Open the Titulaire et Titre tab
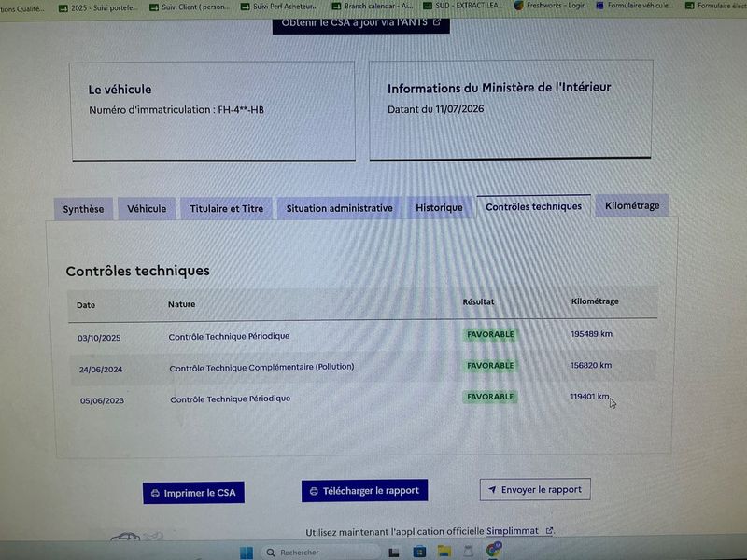 pyautogui.click(x=226, y=208)
